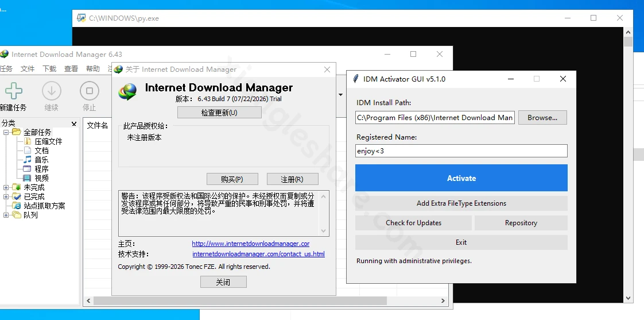644x320 pixels.
Task: Expand the 未完成 tree node
Action: (x=6, y=187)
